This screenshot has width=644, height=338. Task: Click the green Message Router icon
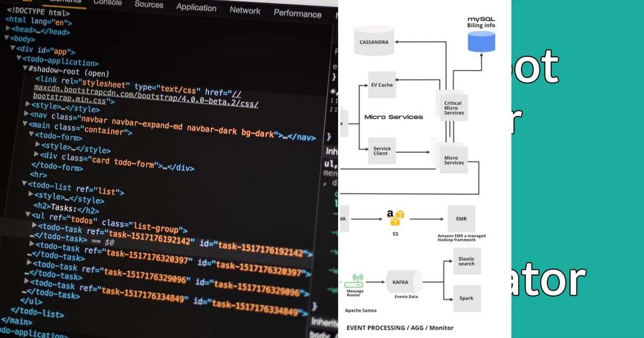354,281
